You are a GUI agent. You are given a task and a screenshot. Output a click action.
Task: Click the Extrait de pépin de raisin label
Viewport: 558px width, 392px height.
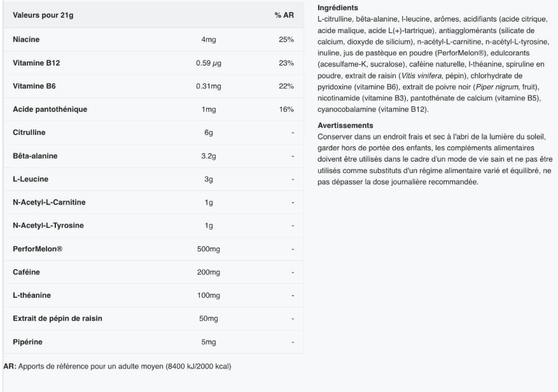pyautogui.click(x=58, y=319)
